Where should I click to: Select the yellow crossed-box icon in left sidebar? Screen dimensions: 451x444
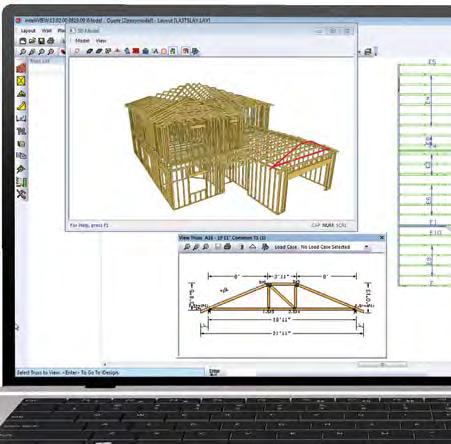tap(21, 81)
